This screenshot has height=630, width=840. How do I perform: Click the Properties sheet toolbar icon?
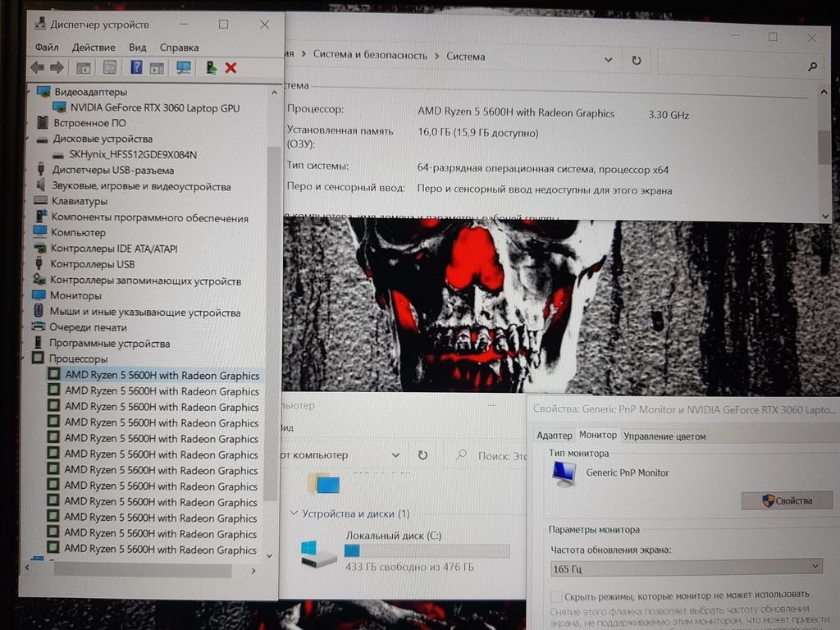pos(110,67)
